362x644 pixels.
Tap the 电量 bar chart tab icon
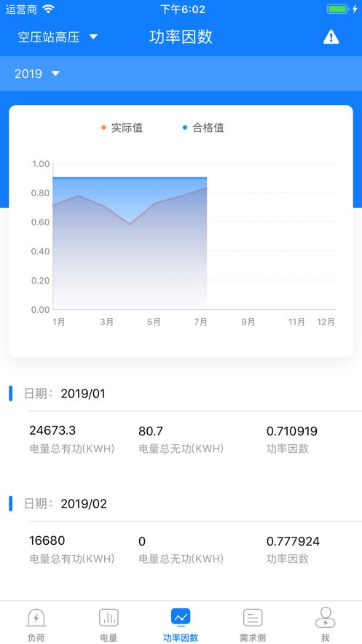(109, 617)
